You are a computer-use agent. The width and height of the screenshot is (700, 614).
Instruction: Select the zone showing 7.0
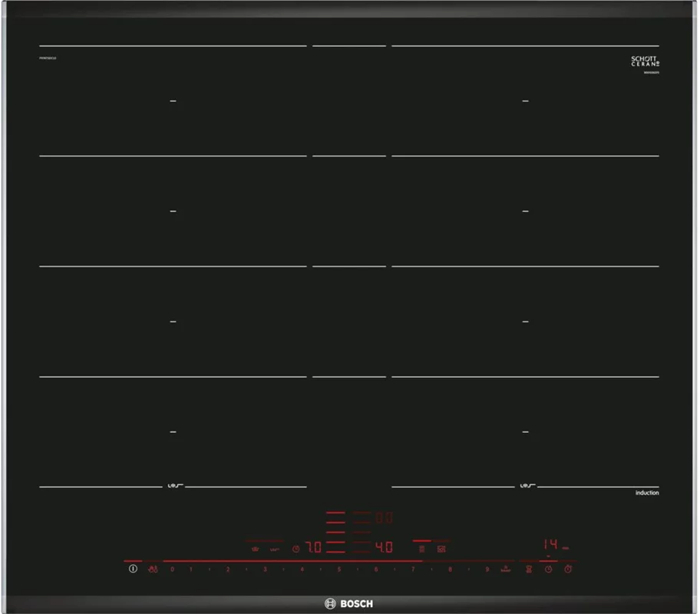click(313, 548)
